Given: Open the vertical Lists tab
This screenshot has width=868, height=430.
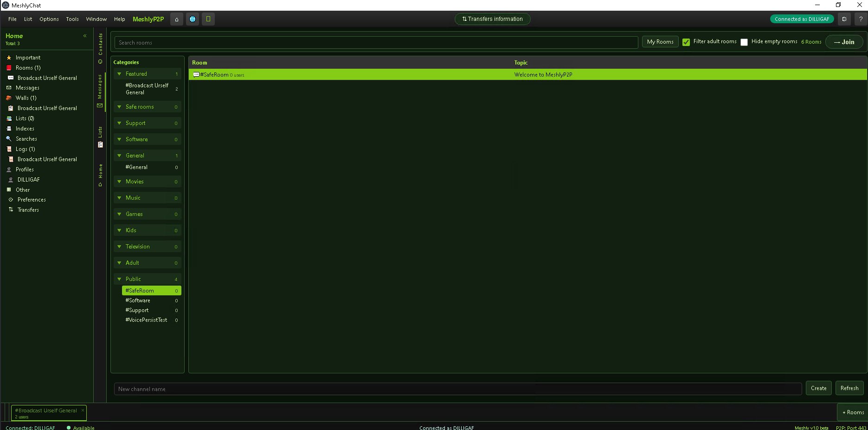Looking at the screenshot, I should coord(100,137).
